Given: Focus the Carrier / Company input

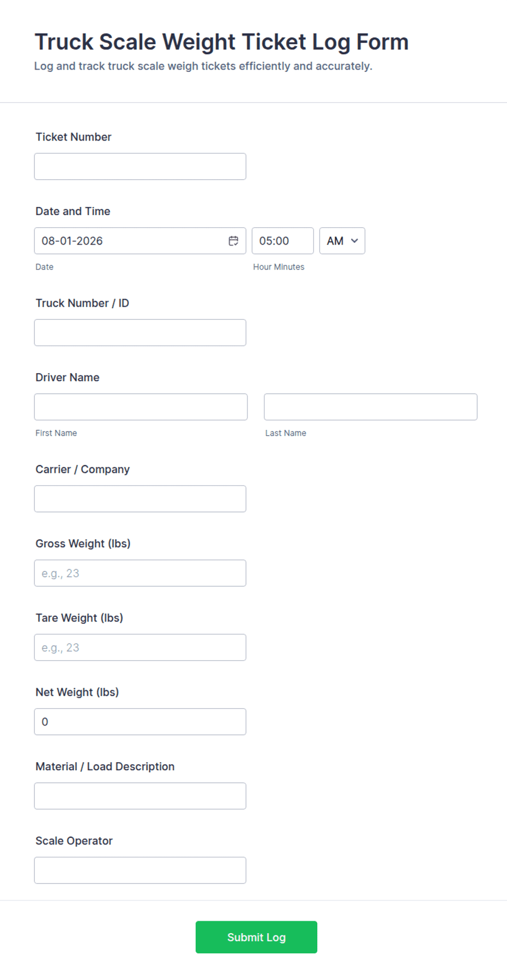Looking at the screenshot, I should point(140,498).
